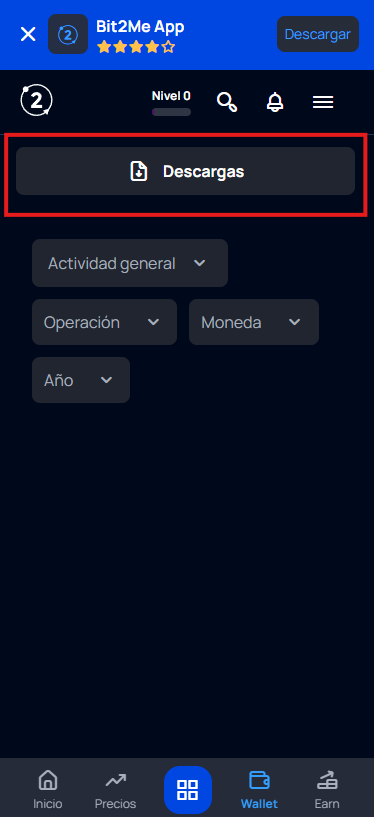Select the Wallet tab

coord(259,790)
